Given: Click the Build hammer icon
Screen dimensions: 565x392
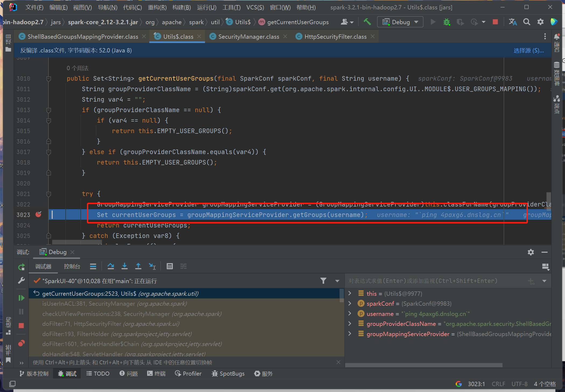Looking at the screenshot, I should point(367,22).
